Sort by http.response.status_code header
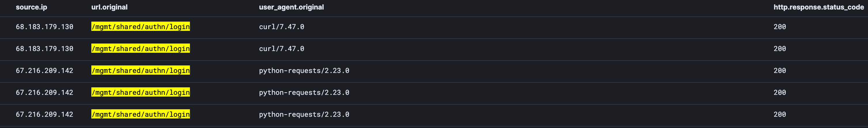The image size is (868, 128). tap(818, 7)
